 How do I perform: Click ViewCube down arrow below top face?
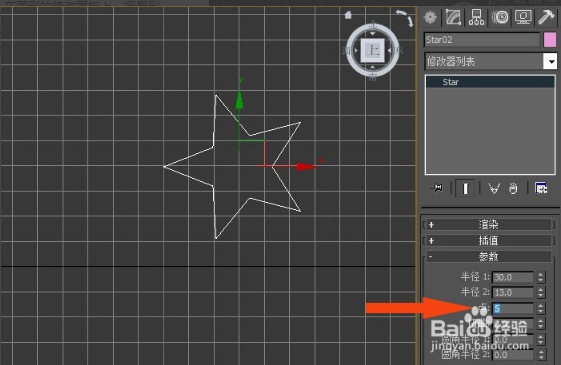pos(372,67)
